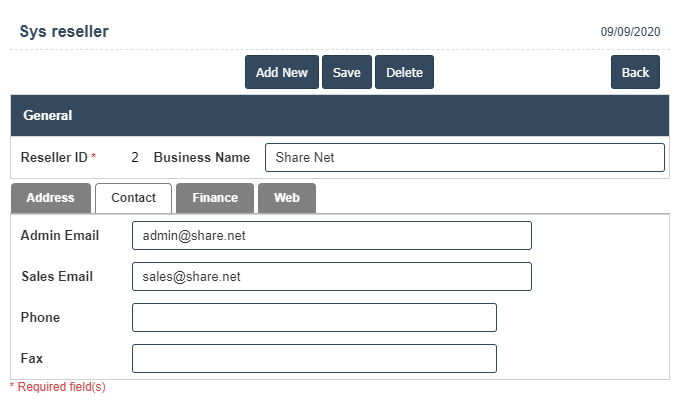The height and width of the screenshot is (407, 682).
Task: Place cursor in the Phone field
Action: coord(314,318)
